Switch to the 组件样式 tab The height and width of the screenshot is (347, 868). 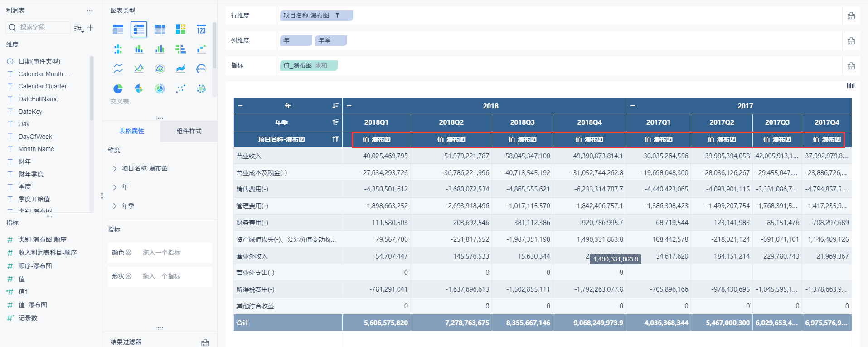tap(189, 131)
